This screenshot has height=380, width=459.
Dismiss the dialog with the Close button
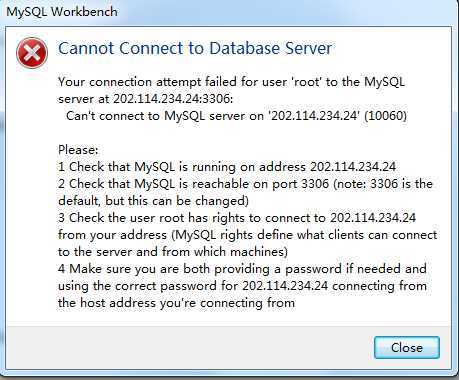click(407, 347)
